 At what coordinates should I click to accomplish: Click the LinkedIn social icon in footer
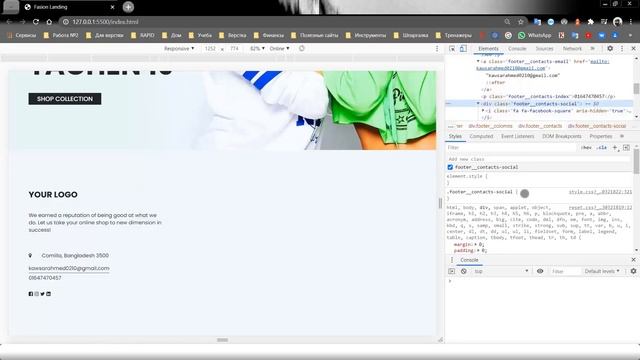pos(49,294)
